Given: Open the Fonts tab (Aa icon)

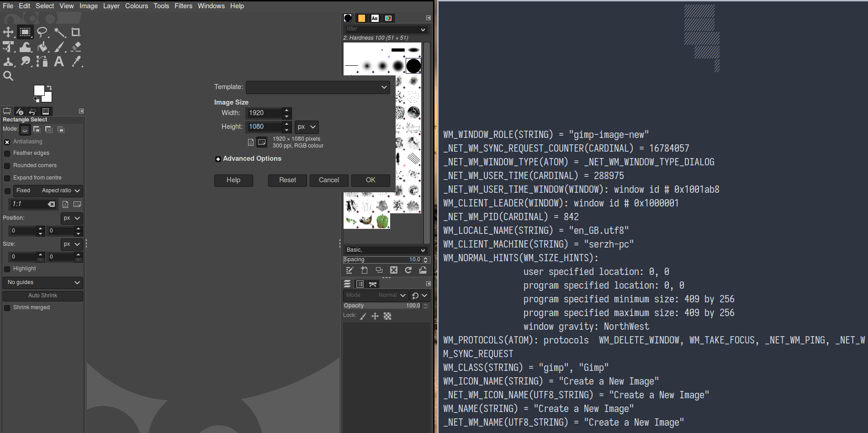Looking at the screenshot, I should pos(375,18).
